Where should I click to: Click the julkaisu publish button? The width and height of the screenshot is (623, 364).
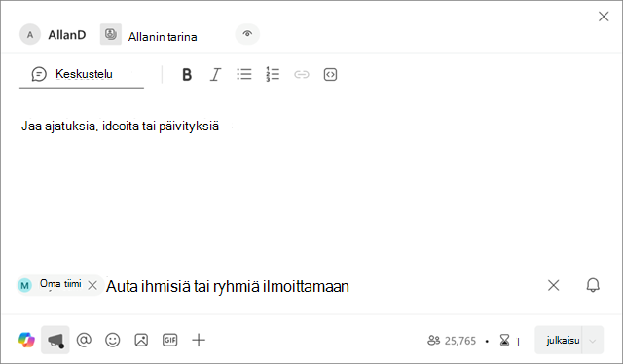[559, 341]
